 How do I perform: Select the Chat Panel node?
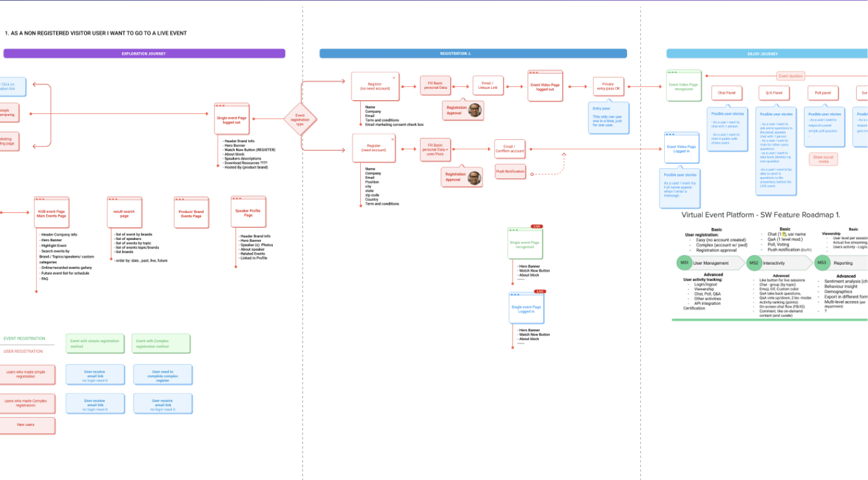click(x=726, y=93)
